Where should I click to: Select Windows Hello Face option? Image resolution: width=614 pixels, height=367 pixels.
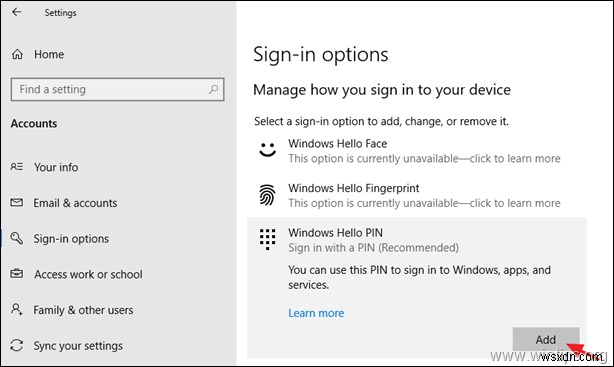click(338, 143)
